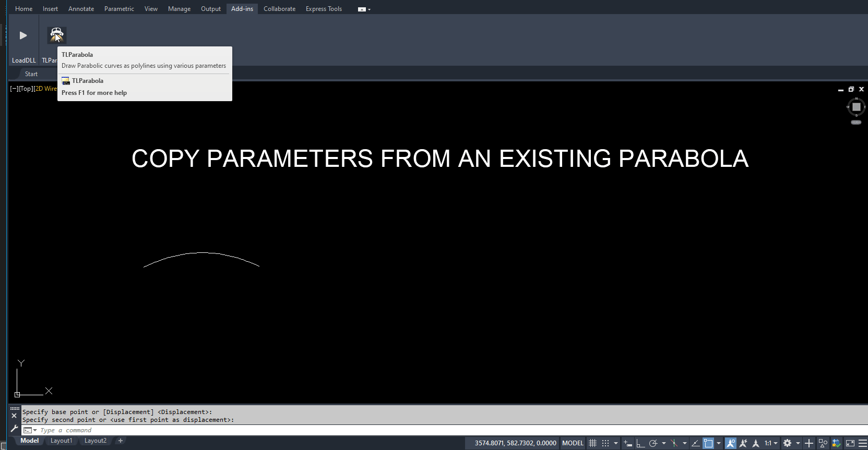
Task: Toggle drawing grid display
Action: tap(593, 443)
